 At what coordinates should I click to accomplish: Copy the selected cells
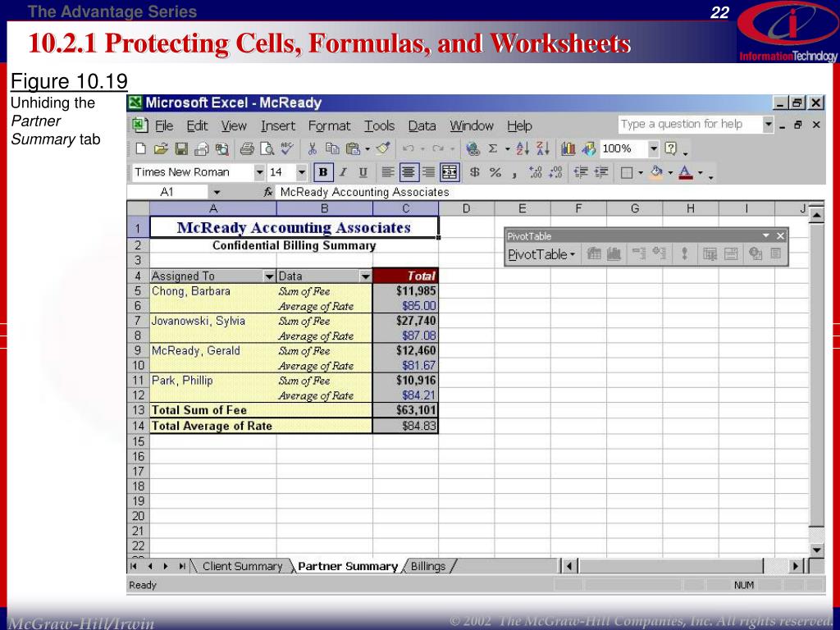click(x=332, y=149)
